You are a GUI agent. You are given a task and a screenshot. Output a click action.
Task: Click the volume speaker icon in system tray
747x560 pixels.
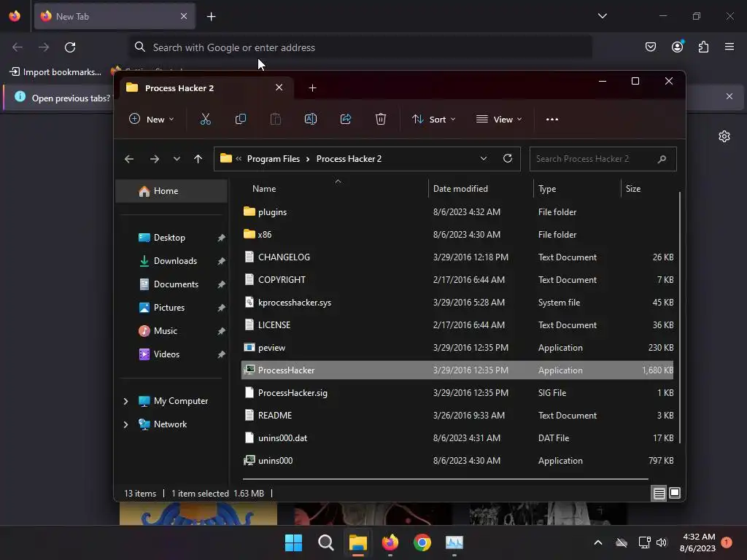coord(662,542)
